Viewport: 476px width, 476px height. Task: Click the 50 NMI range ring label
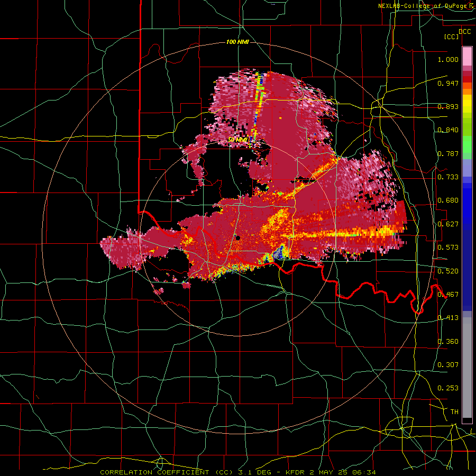(237, 140)
